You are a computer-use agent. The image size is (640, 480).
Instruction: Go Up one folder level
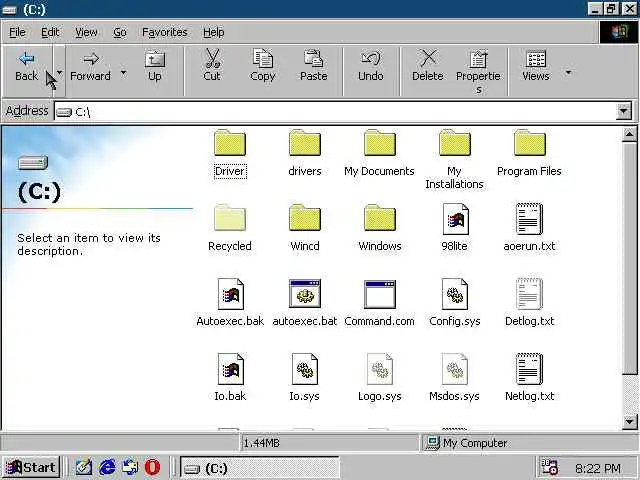155,68
